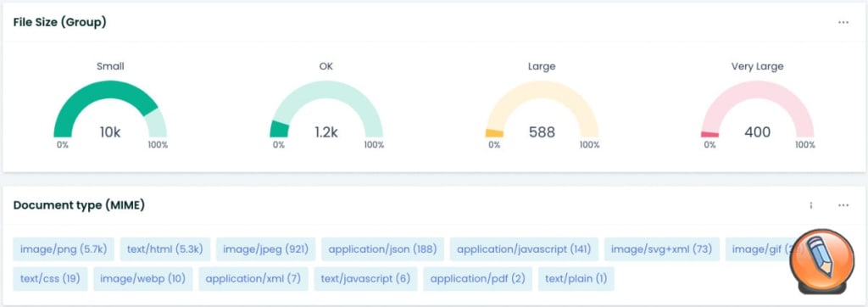Screen dimensions: 868x307
Task: Filter by text/html (5.3k) tag
Action: pyautogui.click(x=165, y=249)
